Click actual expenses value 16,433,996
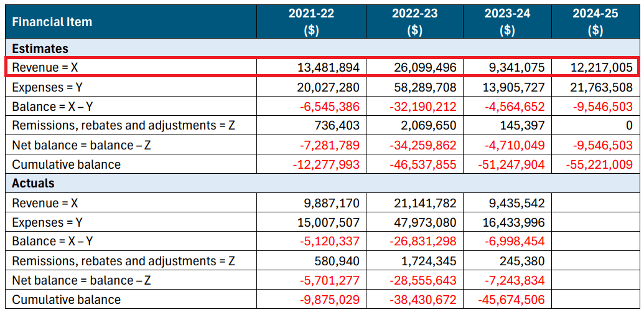This screenshot has height=312, width=644. click(514, 222)
